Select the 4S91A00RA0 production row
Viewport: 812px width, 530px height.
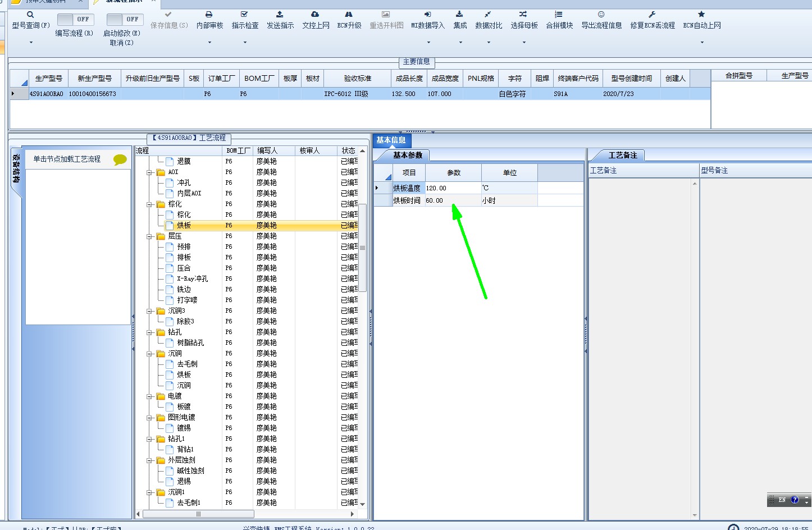tap(359, 94)
